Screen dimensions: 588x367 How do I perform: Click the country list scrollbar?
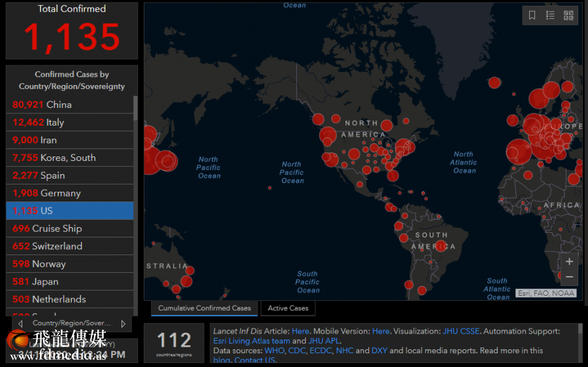[x=135, y=108]
